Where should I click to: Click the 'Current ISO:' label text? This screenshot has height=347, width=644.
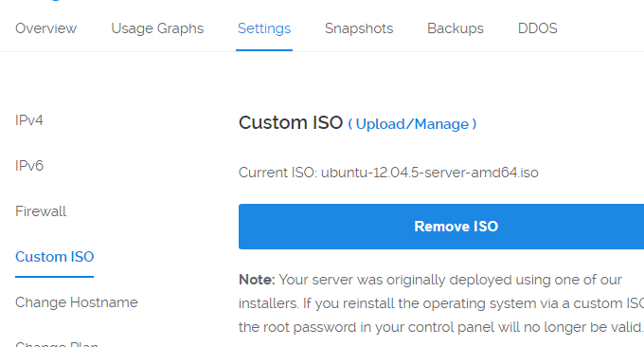pyautogui.click(x=278, y=173)
